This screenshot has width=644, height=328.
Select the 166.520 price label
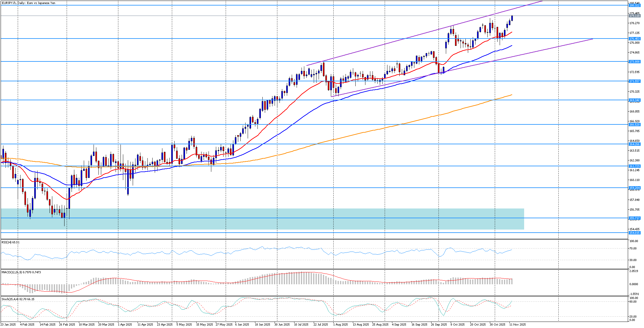coord(634,124)
